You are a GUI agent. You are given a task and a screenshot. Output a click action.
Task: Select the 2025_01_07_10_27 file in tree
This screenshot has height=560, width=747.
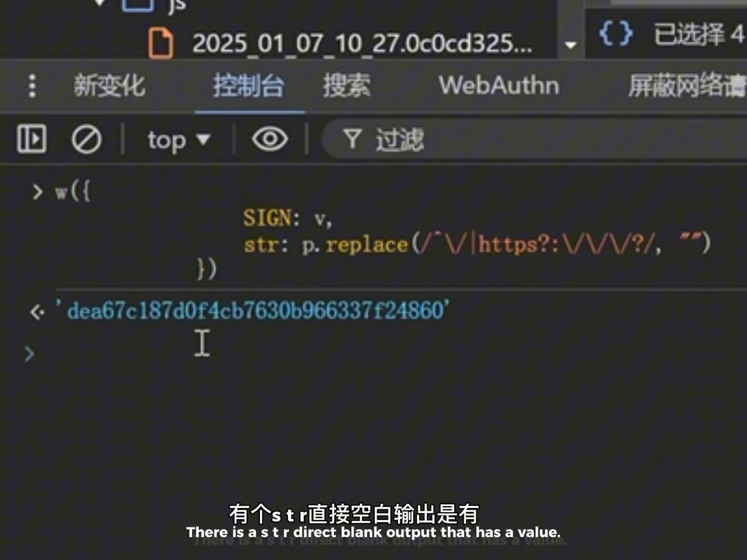point(362,44)
